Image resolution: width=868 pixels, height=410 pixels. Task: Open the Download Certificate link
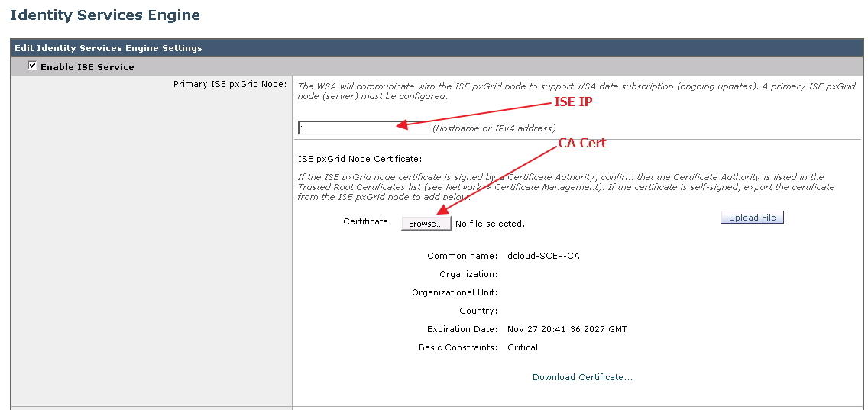582,377
